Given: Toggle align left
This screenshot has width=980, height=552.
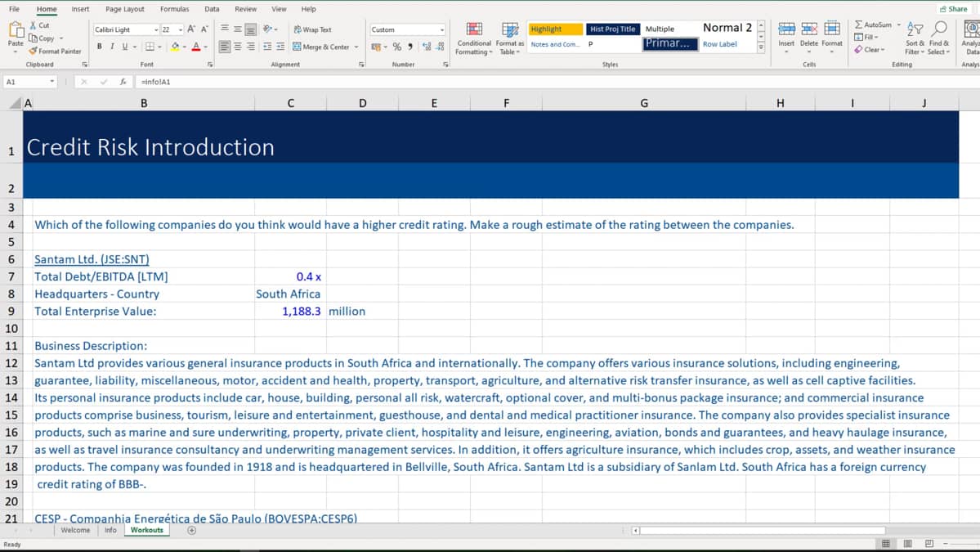Looking at the screenshot, I should click(225, 47).
